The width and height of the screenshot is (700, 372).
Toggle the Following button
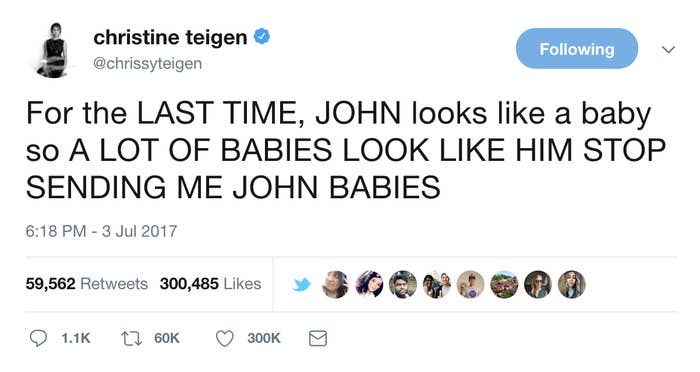pyautogui.click(x=577, y=49)
